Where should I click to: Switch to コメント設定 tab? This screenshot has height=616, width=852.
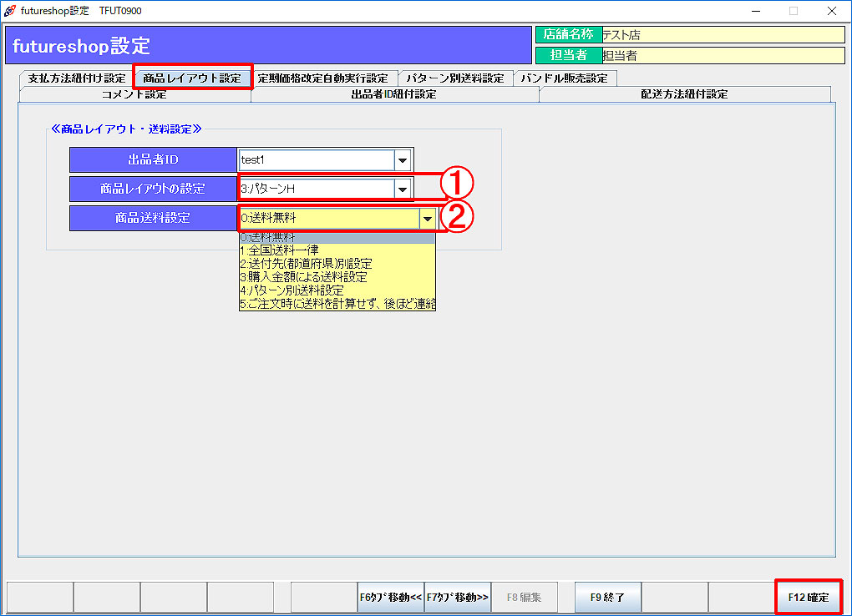134,94
